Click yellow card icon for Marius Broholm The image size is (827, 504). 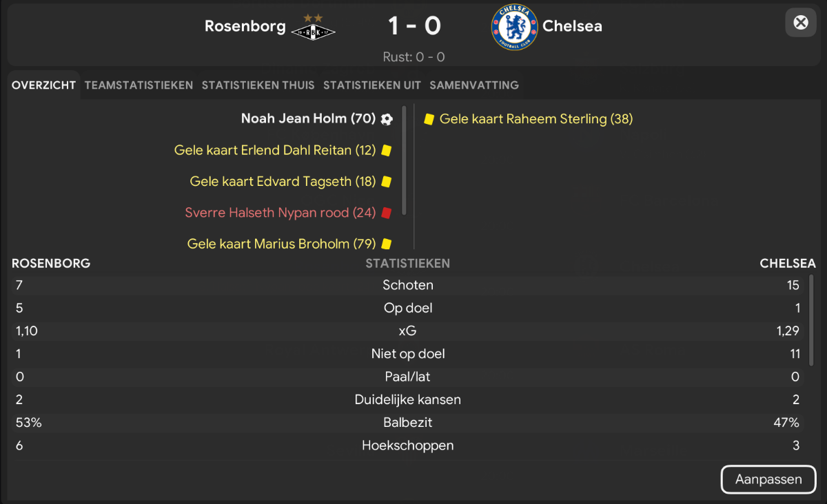tap(387, 244)
